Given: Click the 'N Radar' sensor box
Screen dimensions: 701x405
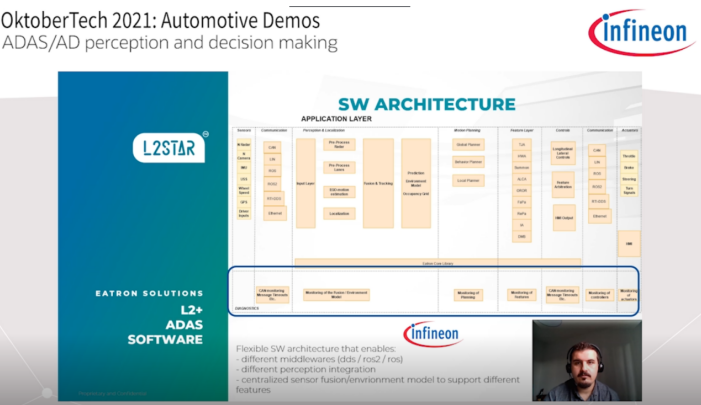Looking at the screenshot, I should click(x=244, y=145).
